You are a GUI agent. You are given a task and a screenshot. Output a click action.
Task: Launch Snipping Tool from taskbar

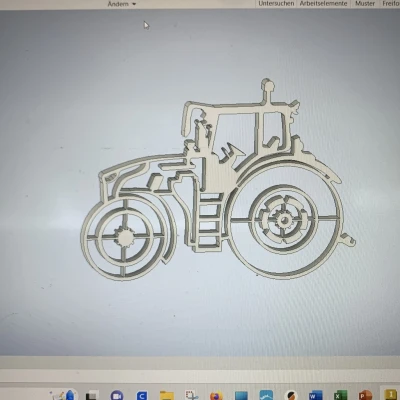[x=192, y=395]
